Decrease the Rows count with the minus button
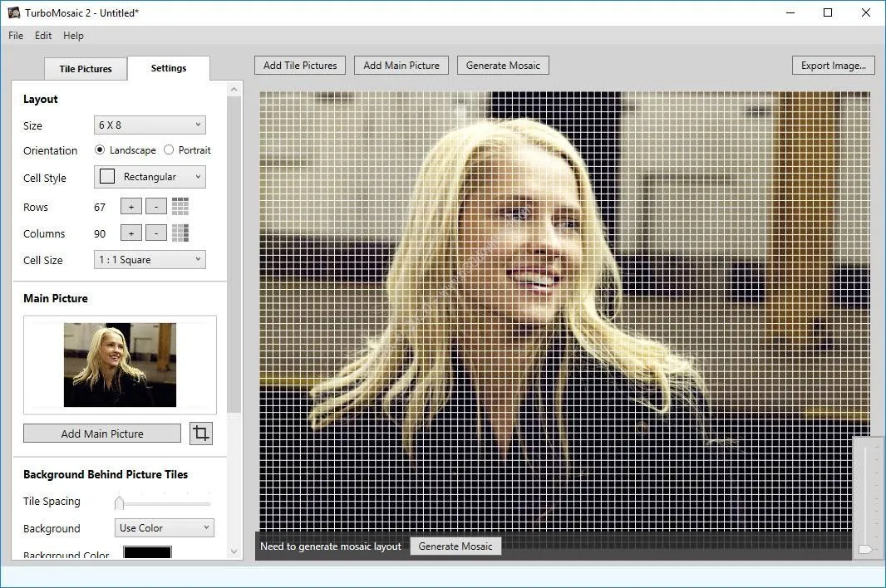 (156, 207)
